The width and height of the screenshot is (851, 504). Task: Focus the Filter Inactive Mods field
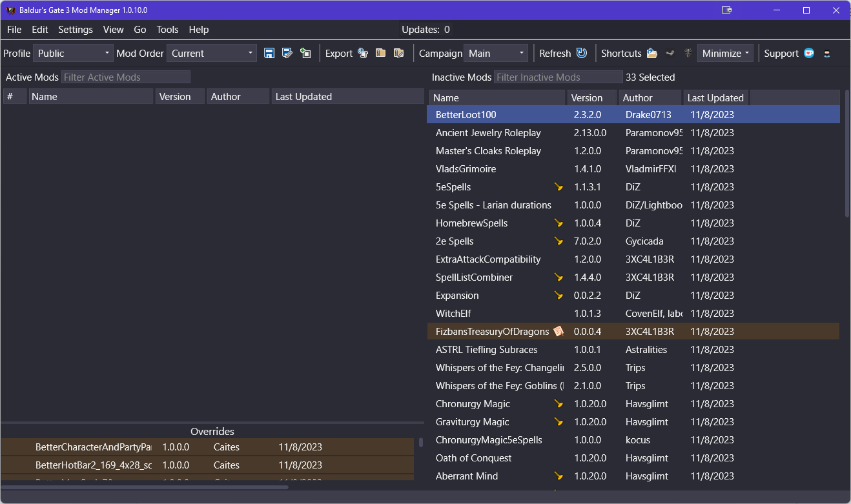pyautogui.click(x=559, y=77)
